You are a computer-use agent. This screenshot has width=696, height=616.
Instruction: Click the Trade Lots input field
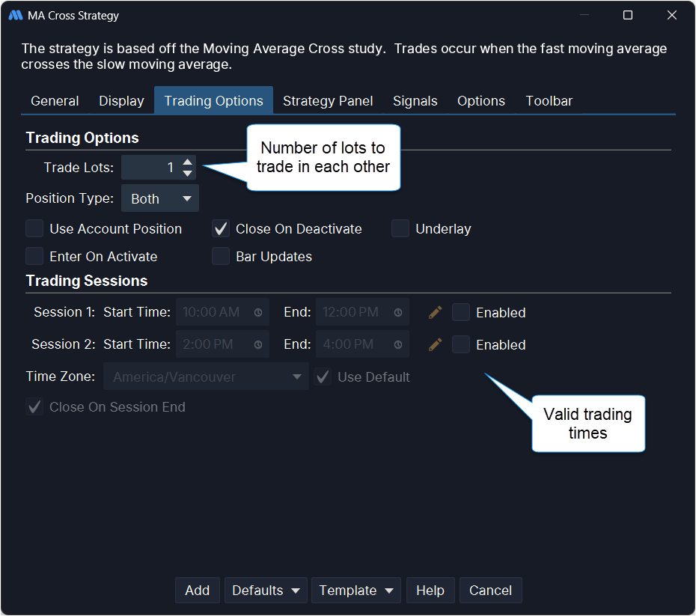point(150,168)
